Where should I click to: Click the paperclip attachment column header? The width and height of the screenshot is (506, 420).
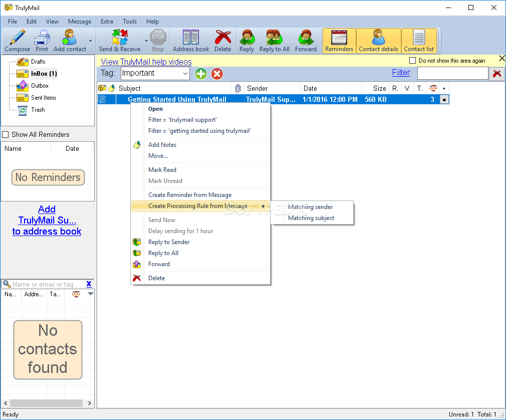238,88
